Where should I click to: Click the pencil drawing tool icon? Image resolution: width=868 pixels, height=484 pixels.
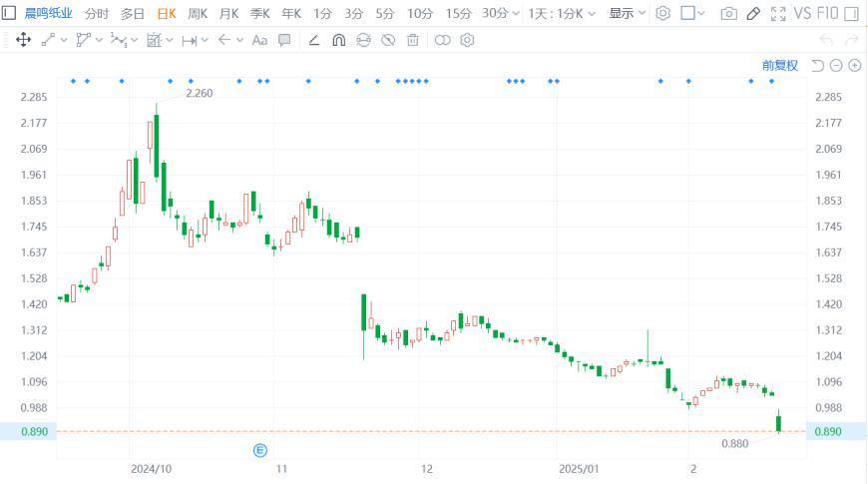click(x=753, y=14)
